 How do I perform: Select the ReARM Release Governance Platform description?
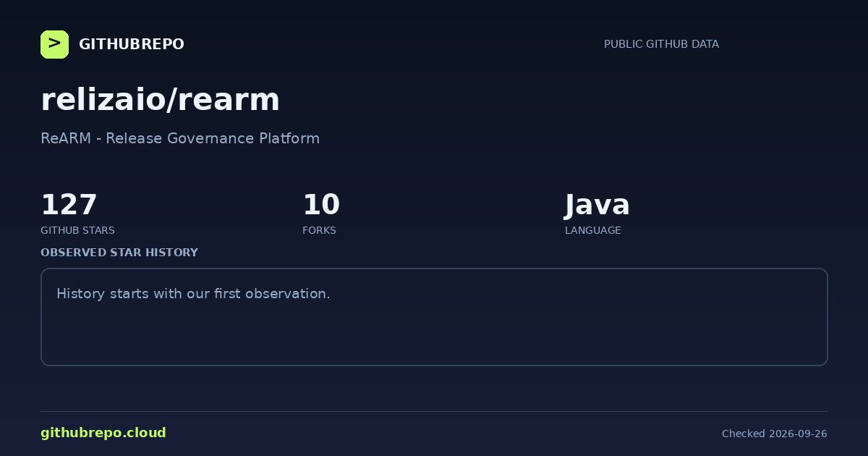point(180,138)
